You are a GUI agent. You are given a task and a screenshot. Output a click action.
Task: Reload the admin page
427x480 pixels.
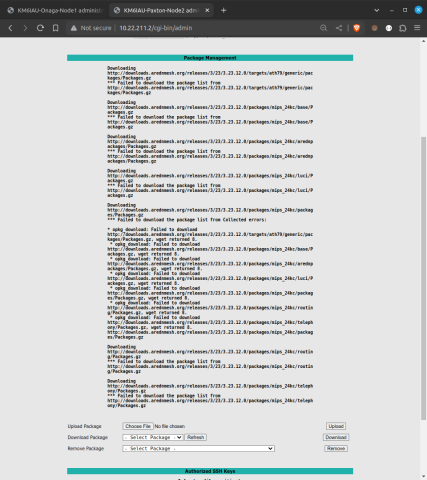(40, 28)
